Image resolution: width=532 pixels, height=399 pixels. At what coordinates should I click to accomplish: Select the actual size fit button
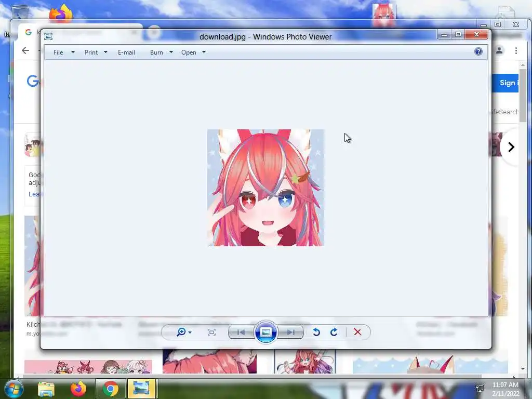211,332
